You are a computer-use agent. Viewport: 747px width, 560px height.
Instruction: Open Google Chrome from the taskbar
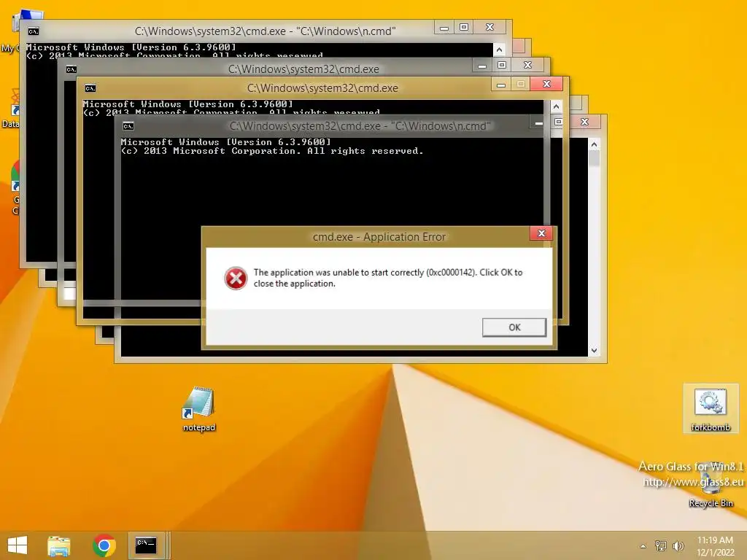pos(104,545)
